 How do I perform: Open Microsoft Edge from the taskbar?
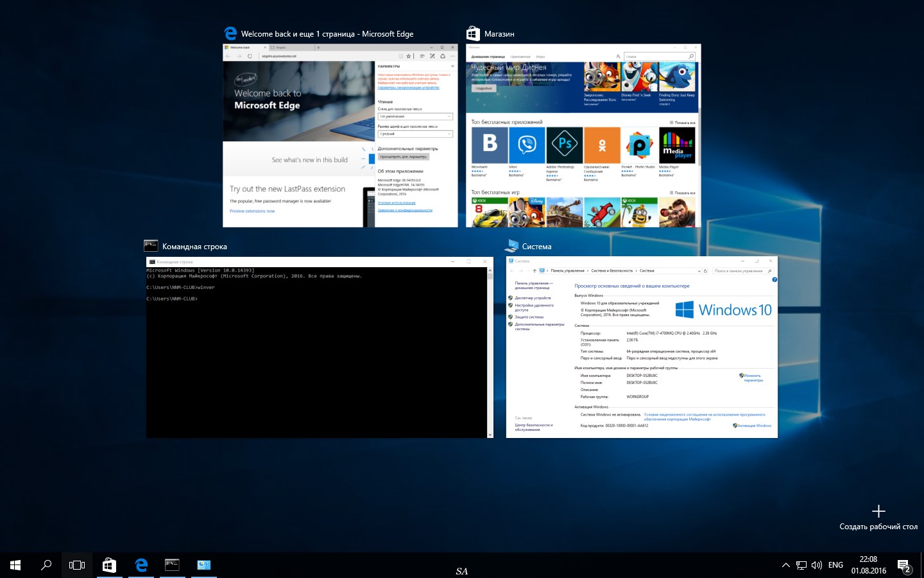point(141,565)
